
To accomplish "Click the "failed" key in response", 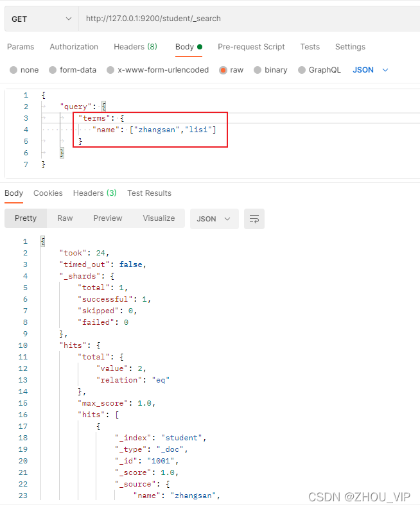I will coord(96,322).
